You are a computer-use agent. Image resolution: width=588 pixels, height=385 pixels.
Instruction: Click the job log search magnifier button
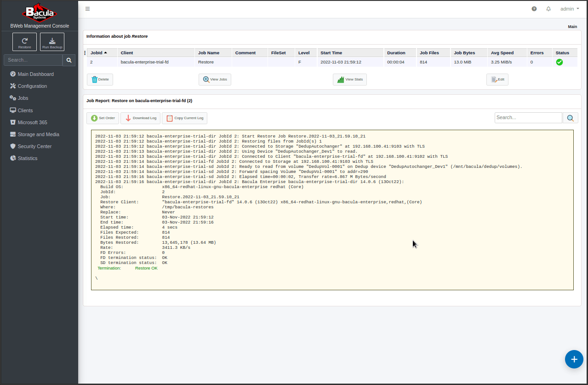[x=570, y=118]
